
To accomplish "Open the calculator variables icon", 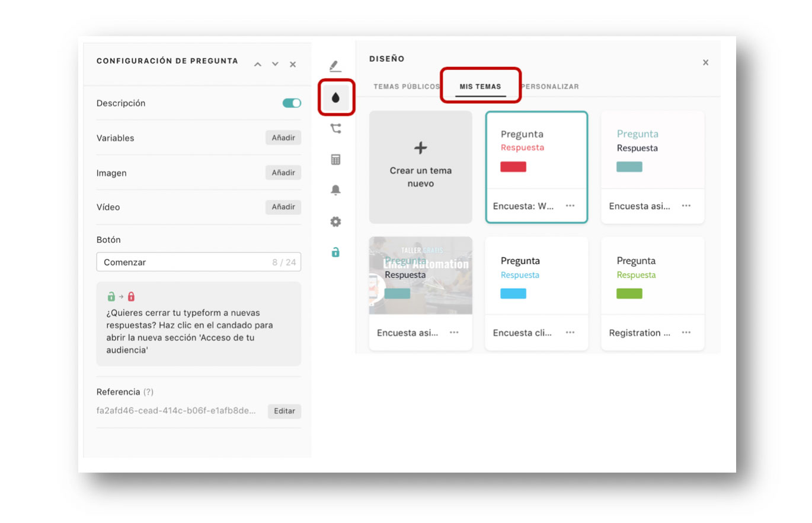I will coord(335,159).
